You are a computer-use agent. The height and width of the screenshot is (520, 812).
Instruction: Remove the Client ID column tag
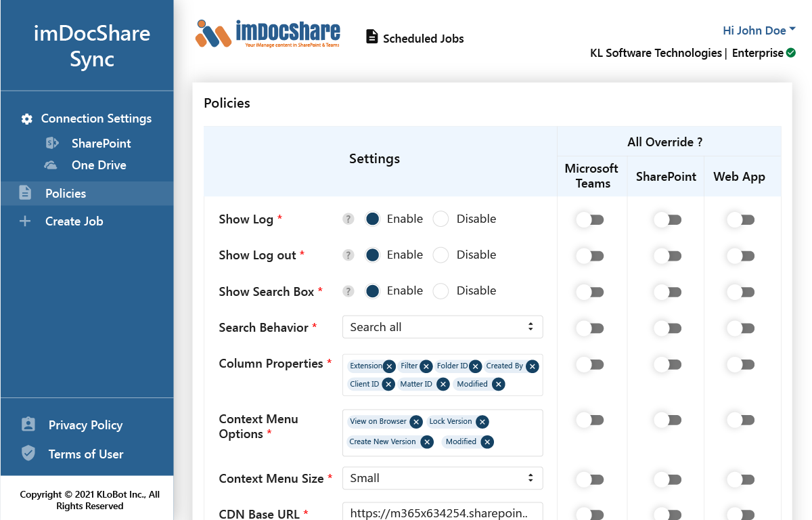[x=388, y=384]
